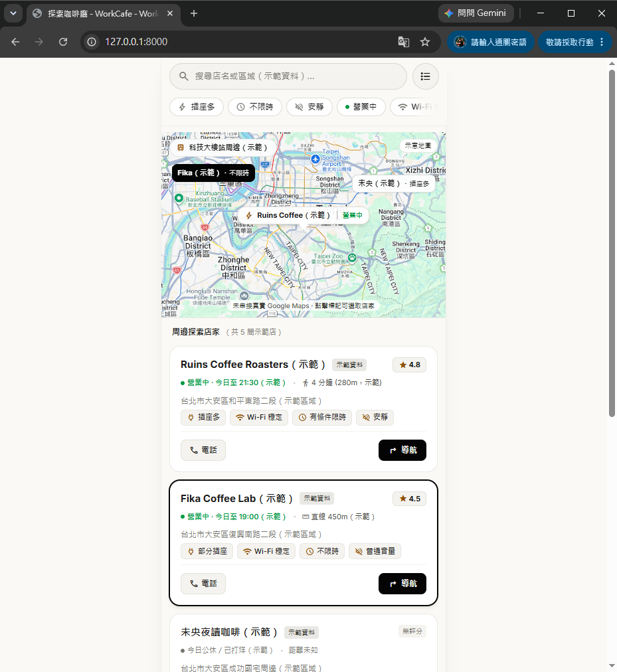The height and width of the screenshot is (672, 617).
Task: Toggle the 營業中 filter chip
Action: pyautogui.click(x=361, y=107)
